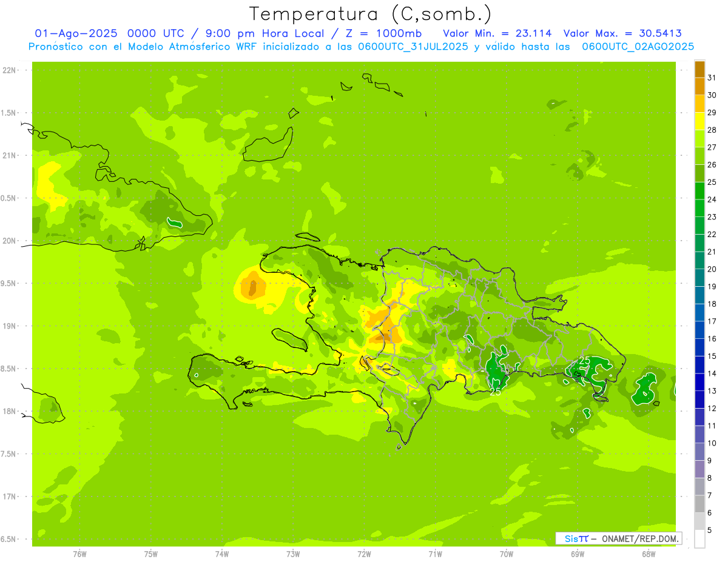Click the "68W" longitude label

[x=649, y=554]
